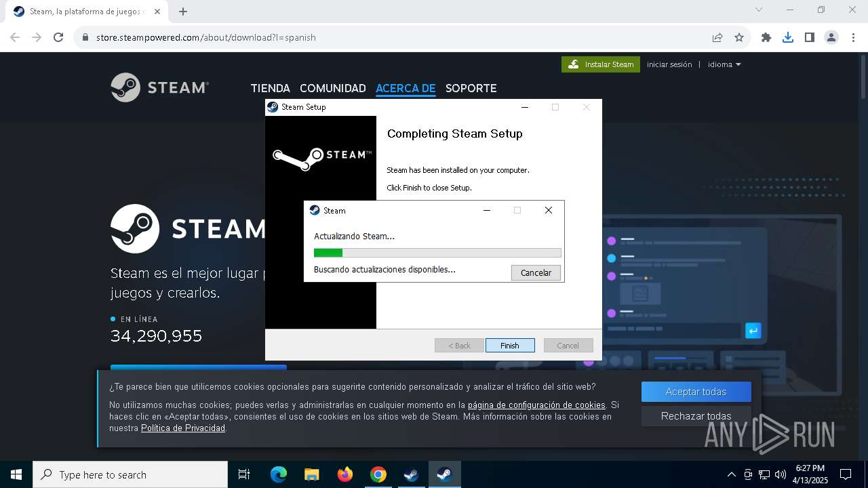Click the large STEAM hero logo
Image resolution: width=868 pixels, height=488 pixels.
point(189,229)
